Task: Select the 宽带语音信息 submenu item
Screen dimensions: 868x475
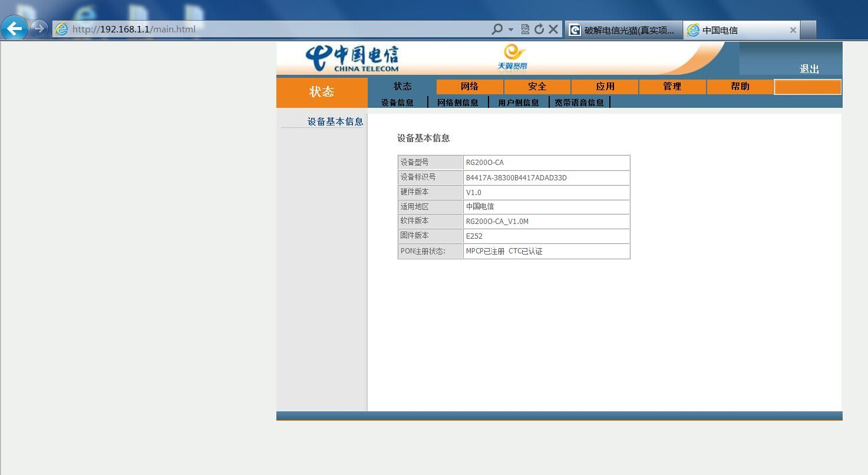Action: click(579, 103)
